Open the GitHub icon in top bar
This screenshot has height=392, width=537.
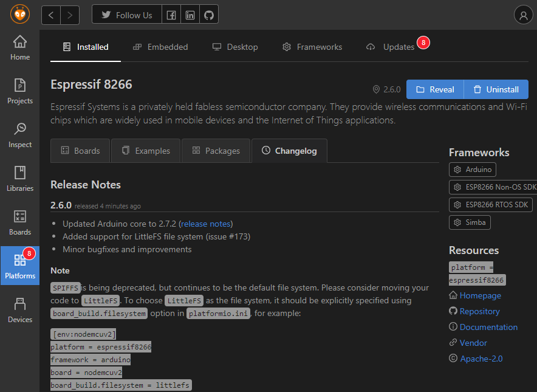pos(209,15)
